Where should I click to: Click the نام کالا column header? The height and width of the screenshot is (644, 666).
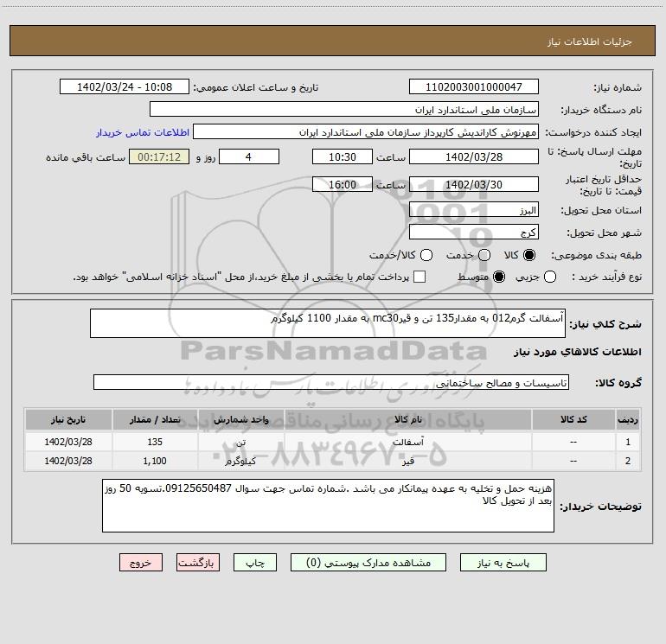(407, 420)
